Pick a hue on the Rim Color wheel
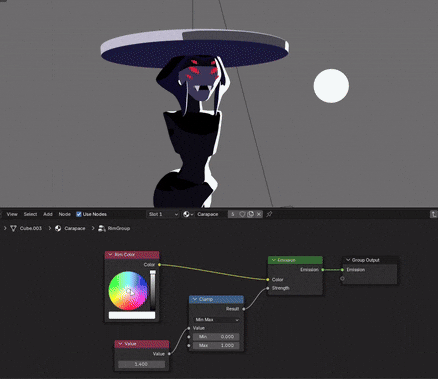 pyautogui.click(x=128, y=291)
